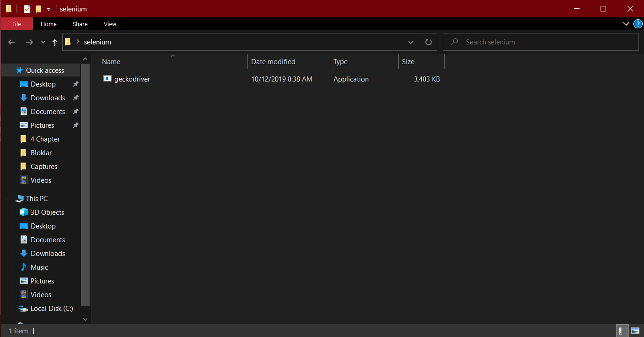644x337 pixels.
Task: Click the window's folder icon in title bar
Action: click(x=9, y=9)
